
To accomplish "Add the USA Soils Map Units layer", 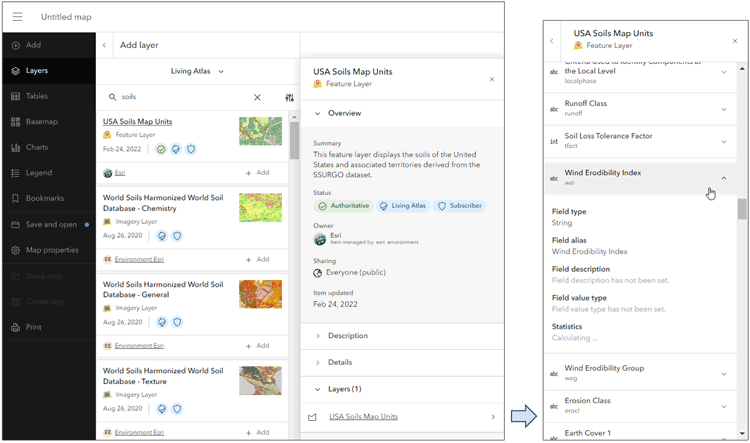I will [x=257, y=173].
